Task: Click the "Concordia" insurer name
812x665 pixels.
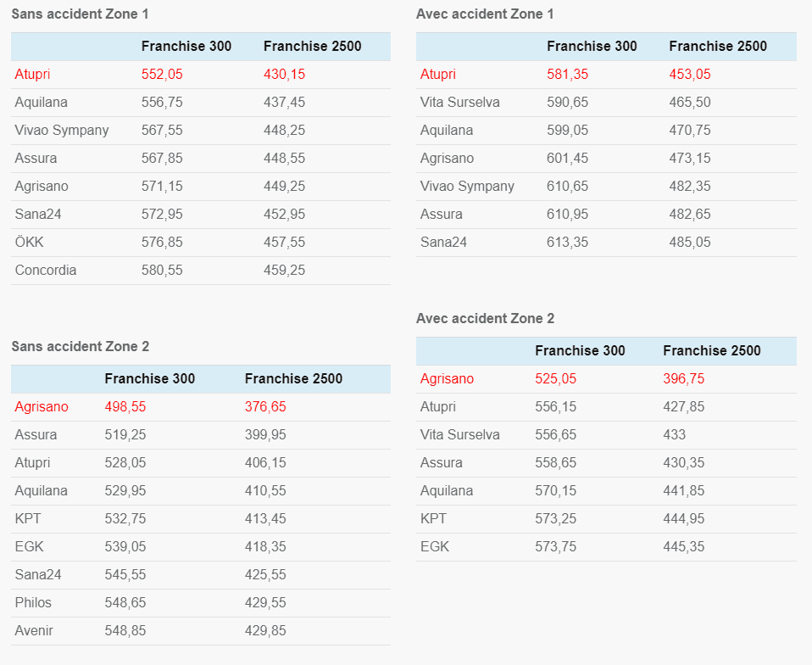Action: (46, 270)
